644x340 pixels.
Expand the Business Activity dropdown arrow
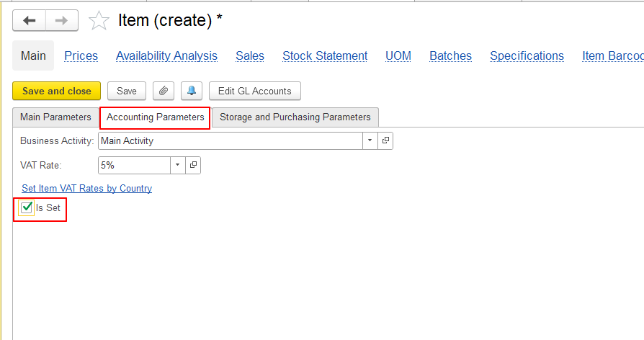coord(370,140)
